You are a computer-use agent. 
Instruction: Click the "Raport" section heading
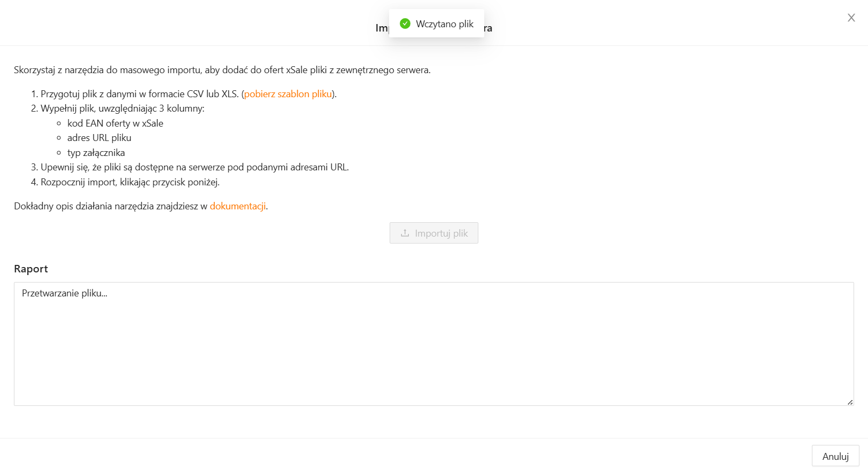31,269
